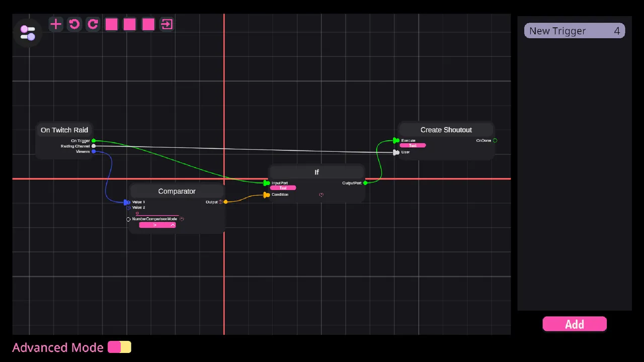
Task: Click the NumberComparisonMode label
Action: pyautogui.click(x=154, y=219)
